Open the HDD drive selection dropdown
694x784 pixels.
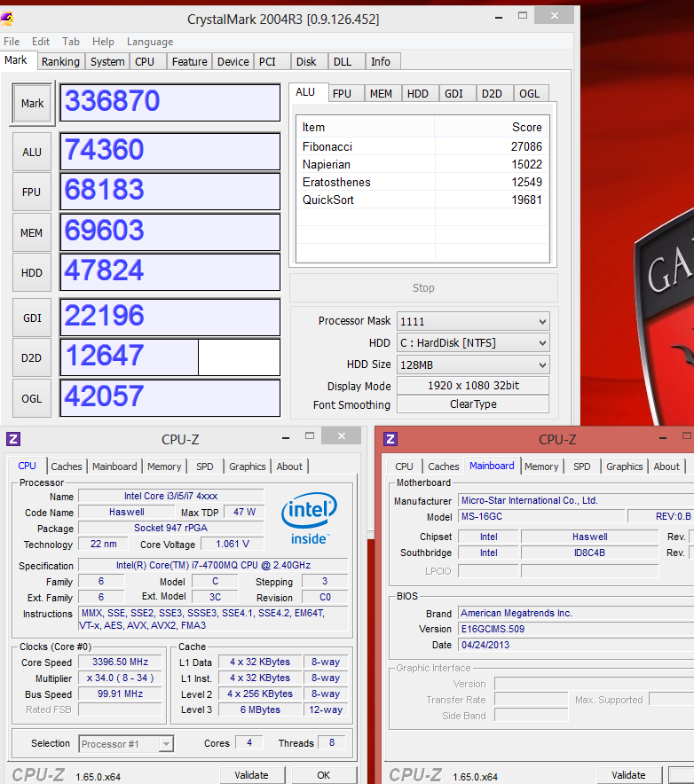[473, 343]
